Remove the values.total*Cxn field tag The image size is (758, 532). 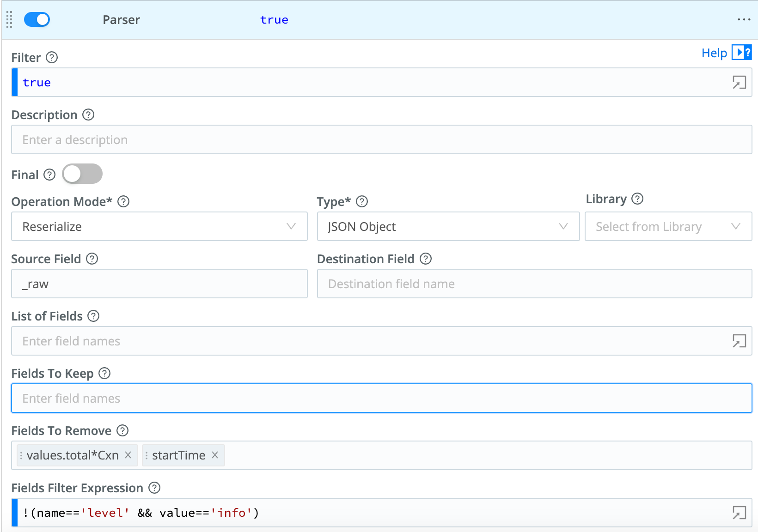click(x=128, y=455)
